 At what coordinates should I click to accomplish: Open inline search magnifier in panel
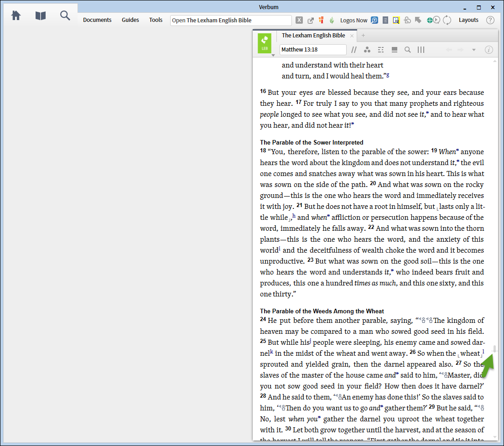point(408,50)
